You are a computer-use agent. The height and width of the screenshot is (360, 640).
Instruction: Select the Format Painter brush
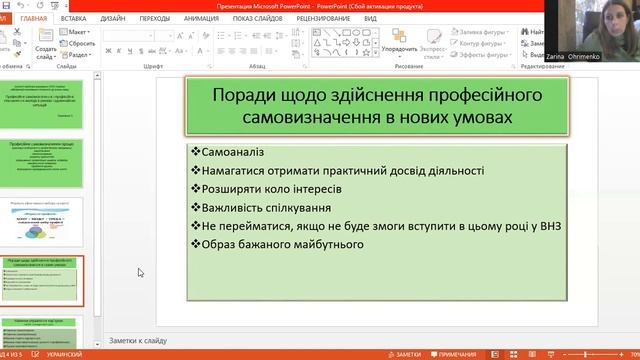click(17, 54)
